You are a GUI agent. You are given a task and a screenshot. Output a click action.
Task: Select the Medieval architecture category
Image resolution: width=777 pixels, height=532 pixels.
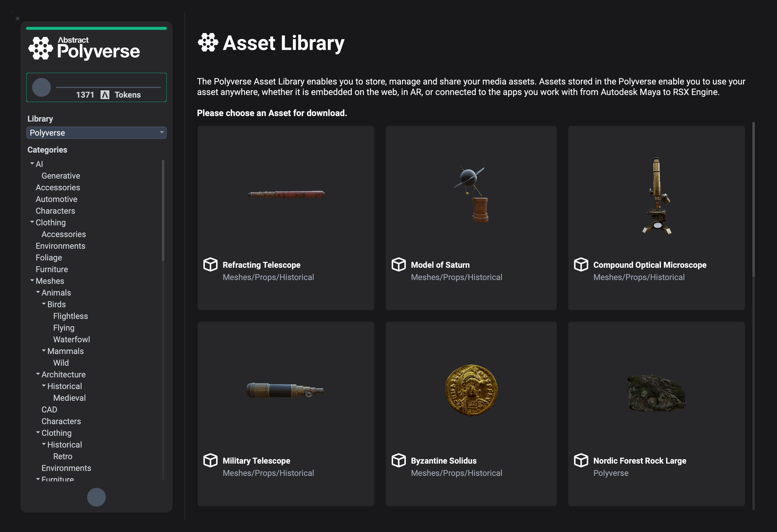click(70, 398)
